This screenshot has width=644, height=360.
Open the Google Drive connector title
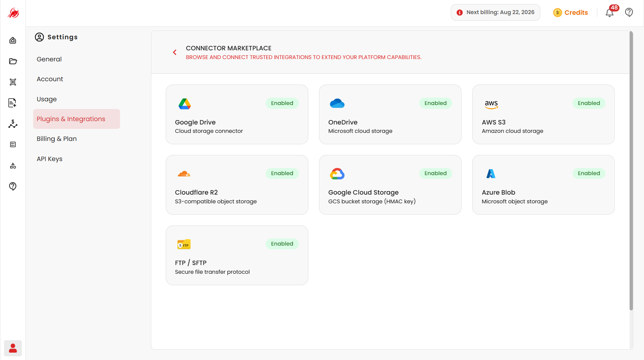(195, 122)
